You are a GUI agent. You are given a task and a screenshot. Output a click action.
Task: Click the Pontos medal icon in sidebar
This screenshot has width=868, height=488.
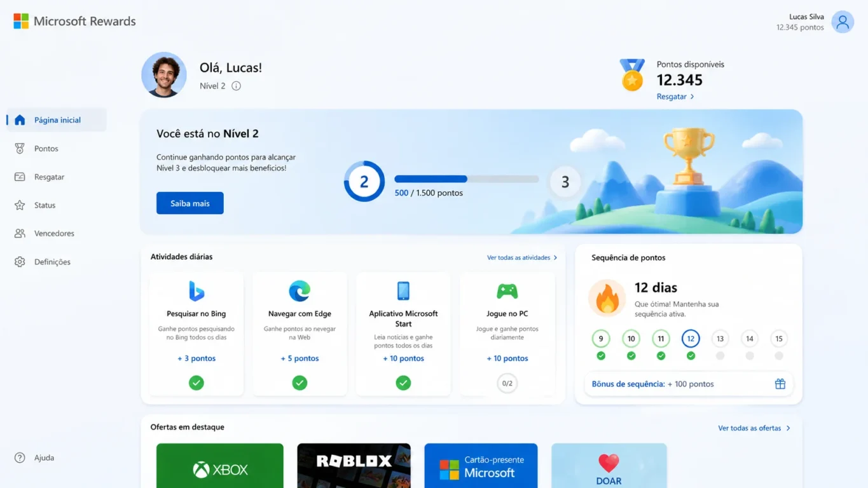[20, 148]
